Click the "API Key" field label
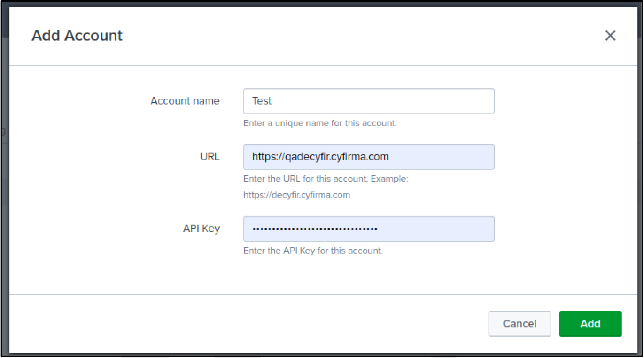 202,229
